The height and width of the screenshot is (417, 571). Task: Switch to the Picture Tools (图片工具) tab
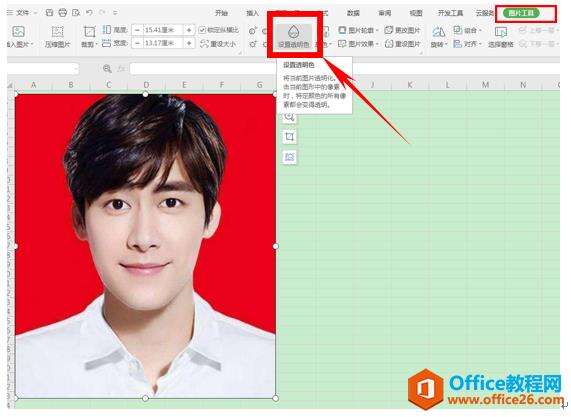(521, 13)
